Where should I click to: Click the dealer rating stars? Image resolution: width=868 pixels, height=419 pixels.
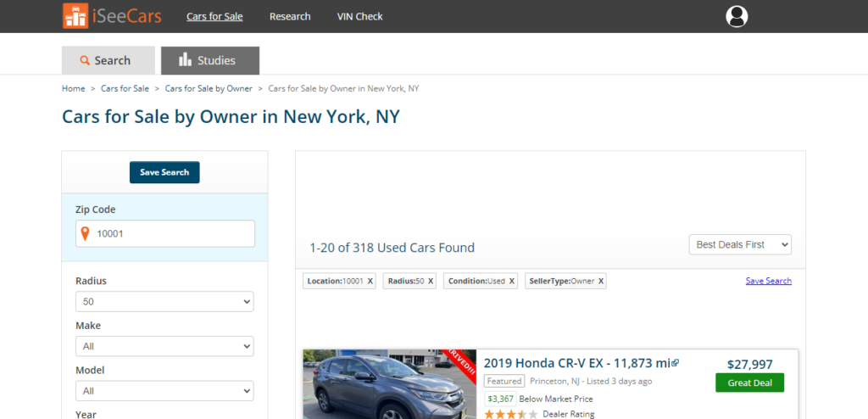pyautogui.click(x=511, y=415)
